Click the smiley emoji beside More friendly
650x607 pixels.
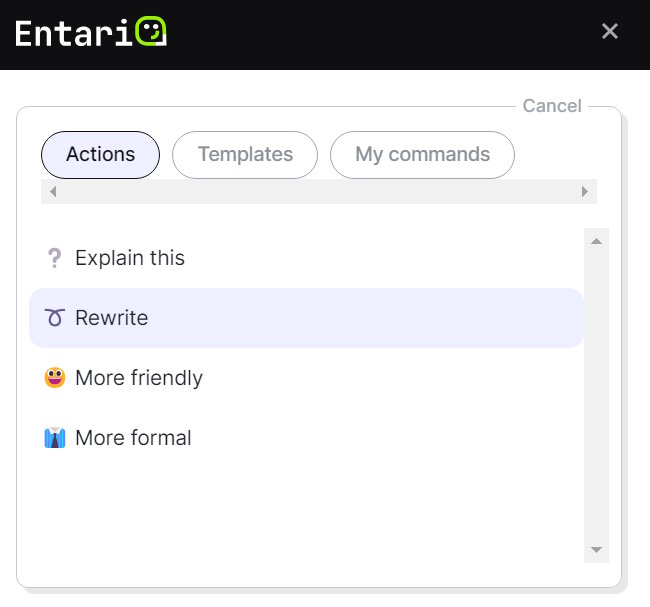tap(55, 378)
